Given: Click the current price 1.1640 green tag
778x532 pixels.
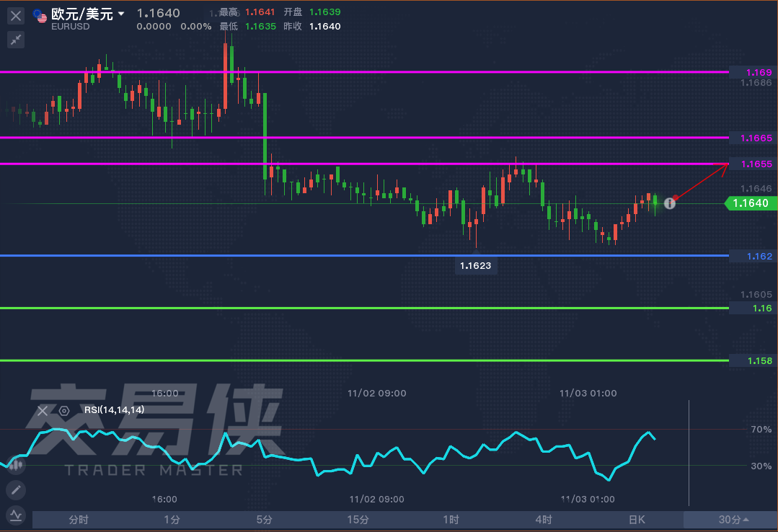Looking at the screenshot, I should pyautogui.click(x=750, y=203).
